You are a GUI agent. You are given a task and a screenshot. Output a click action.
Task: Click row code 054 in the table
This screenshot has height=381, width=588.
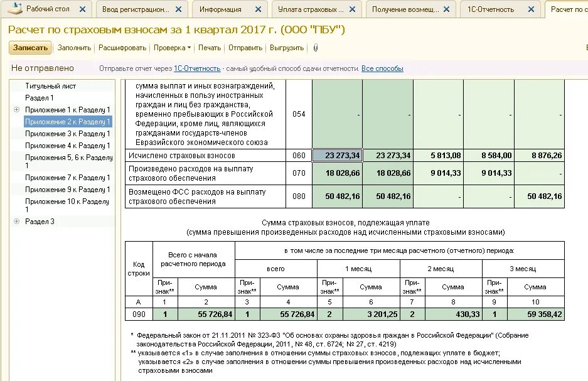[299, 114]
